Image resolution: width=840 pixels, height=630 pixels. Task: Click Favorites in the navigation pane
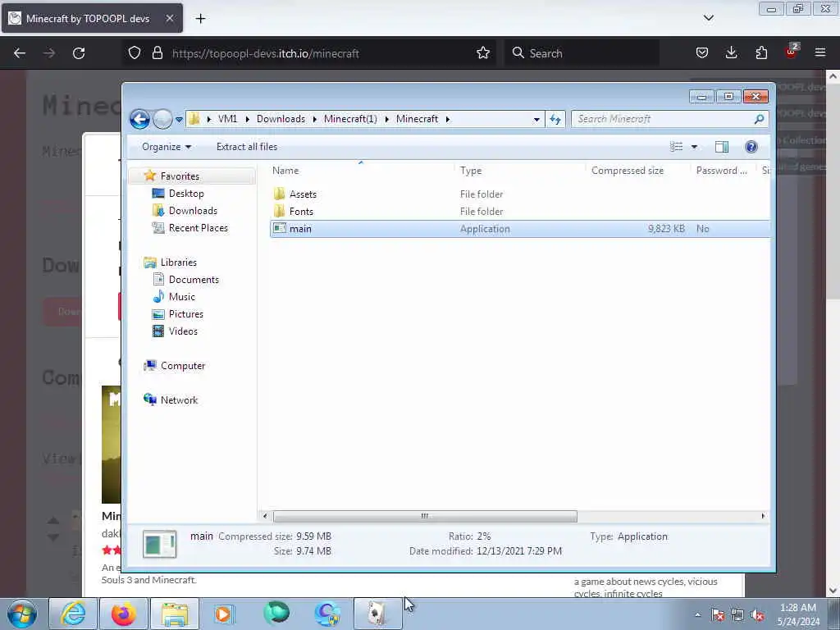pos(180,176)
